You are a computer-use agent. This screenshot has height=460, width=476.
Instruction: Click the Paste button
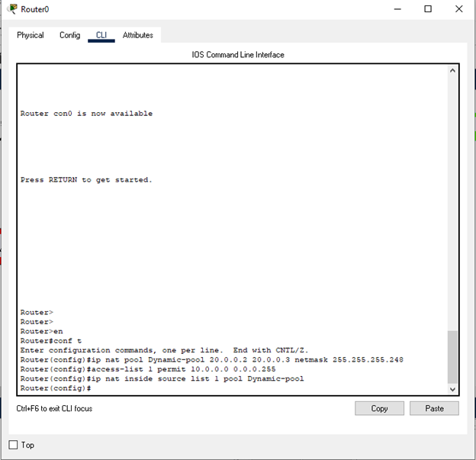[x=434, y=408]
